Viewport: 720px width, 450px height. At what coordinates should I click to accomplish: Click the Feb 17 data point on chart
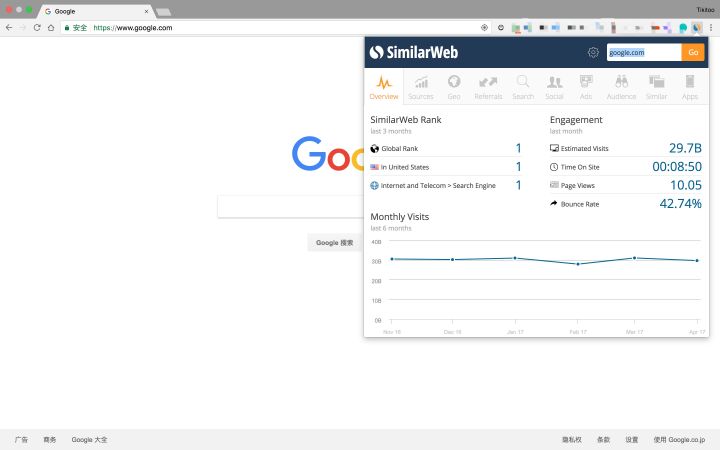coord(578,264)
